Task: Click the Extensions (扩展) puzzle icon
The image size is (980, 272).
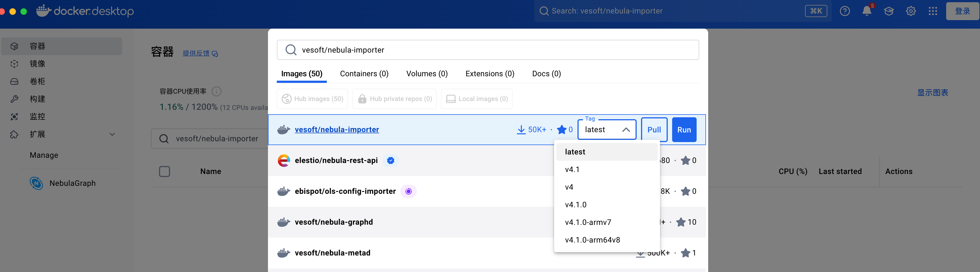Action: (15, 134)
